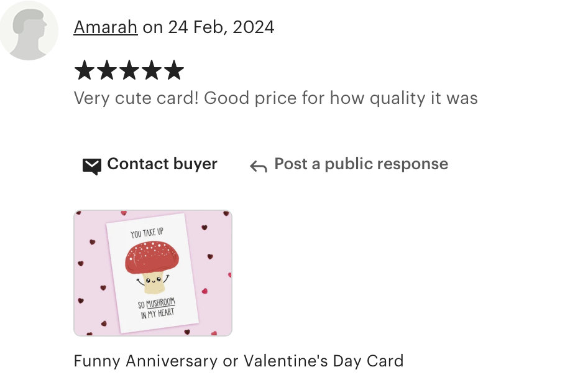Click the envelope icon for Contact buyer
Screen dimensions: 588x377
click(92, 166)
